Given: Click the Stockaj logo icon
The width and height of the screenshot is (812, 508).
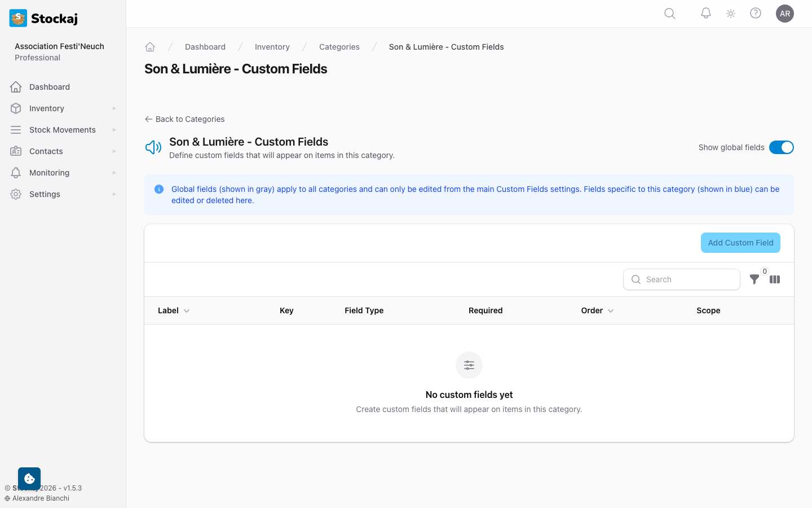Looking at the screenshot, I should pos(18,18).
